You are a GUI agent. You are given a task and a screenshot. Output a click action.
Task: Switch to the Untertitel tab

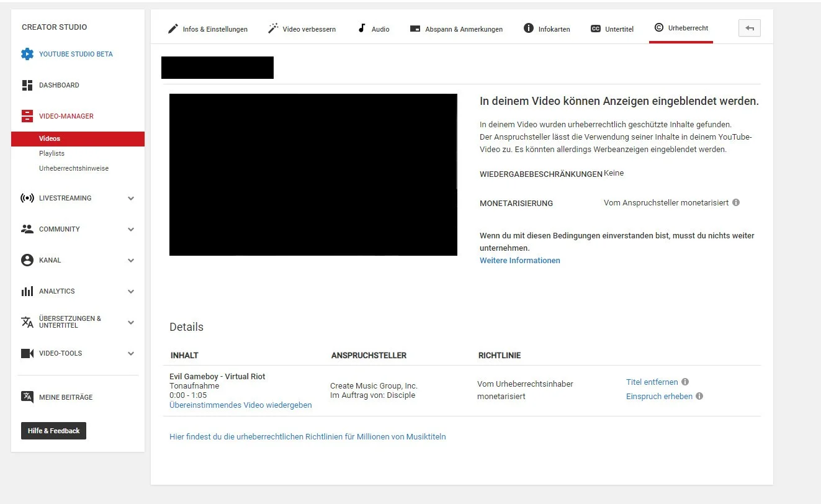click(612, 29)
